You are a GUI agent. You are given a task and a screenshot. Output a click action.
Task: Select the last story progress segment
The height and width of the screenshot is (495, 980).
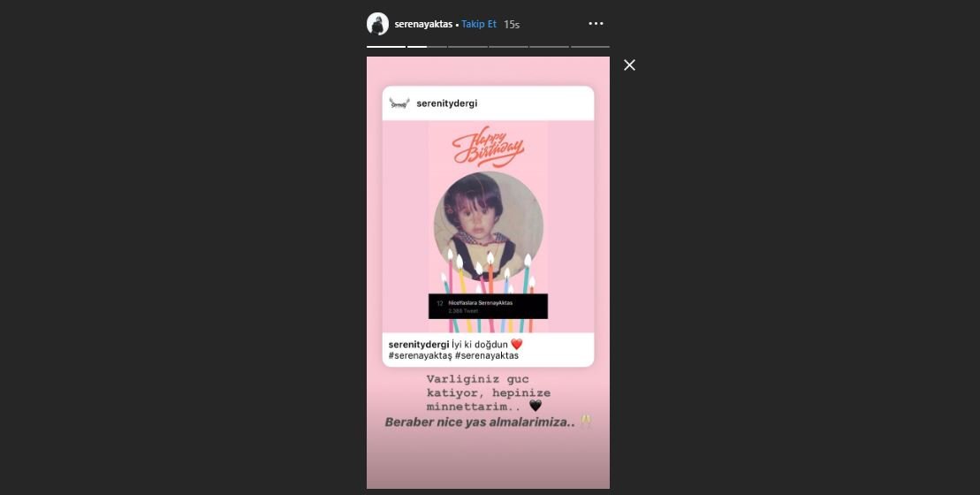[590, 46]
